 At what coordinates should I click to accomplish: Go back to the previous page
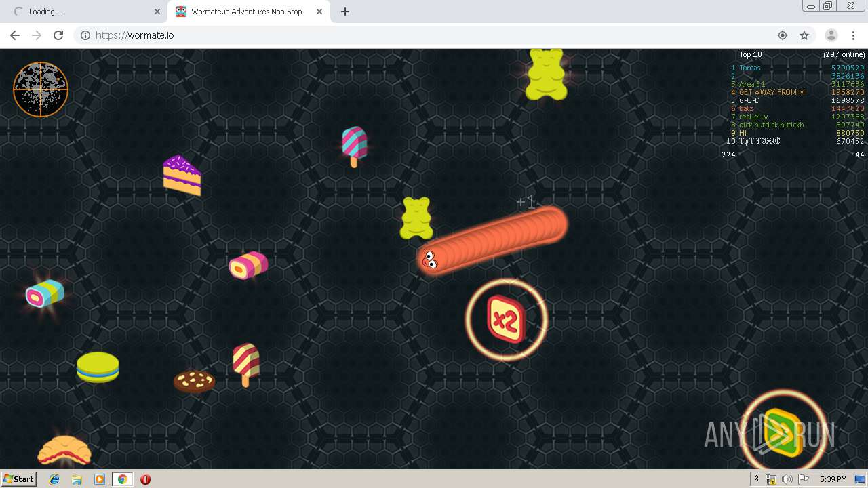click(x=15, y=35)
